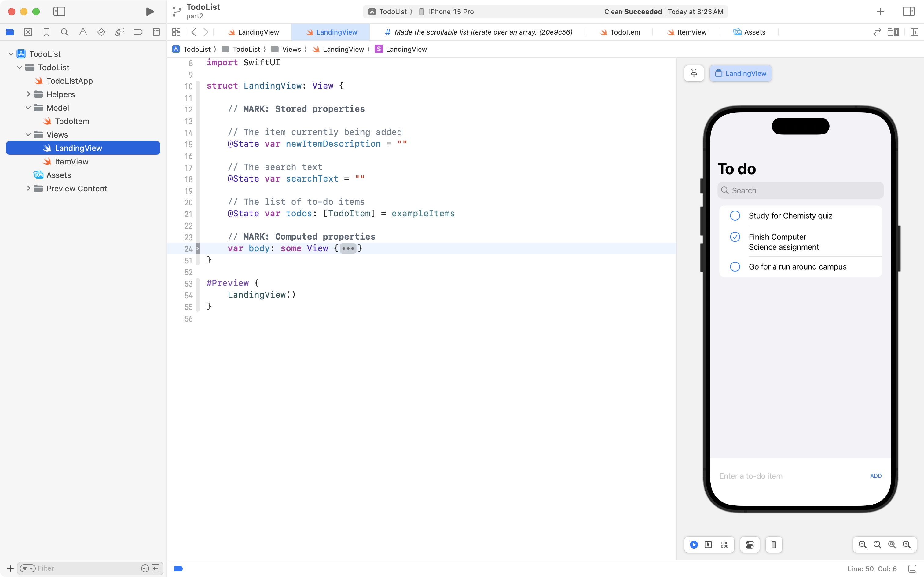This screenshot has width=924, height=577.
Task: Expand the folded body code on line 24
Action: pos(347,248)
